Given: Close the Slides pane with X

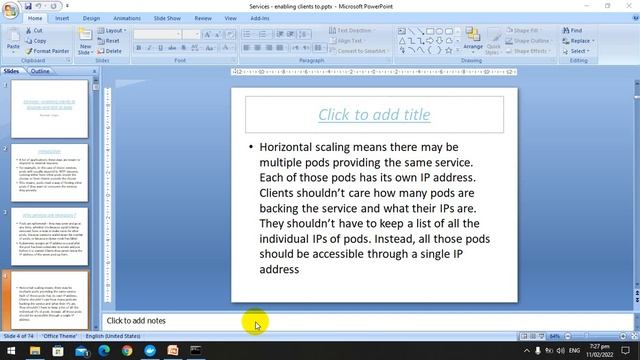Looking at the screenshot, I should pyautogui.click(x=95, y=71).
